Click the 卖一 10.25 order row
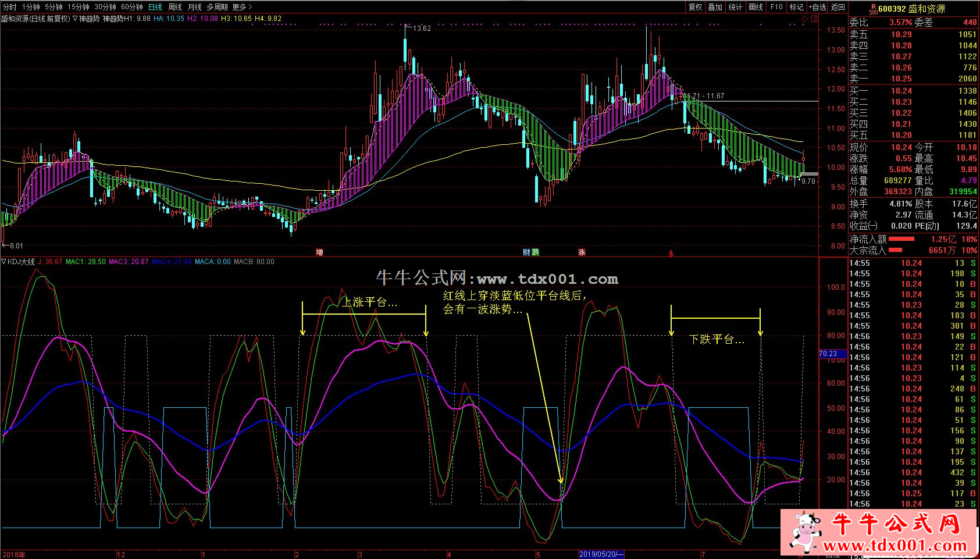This screenshot has width=980, height=559. 913,79
